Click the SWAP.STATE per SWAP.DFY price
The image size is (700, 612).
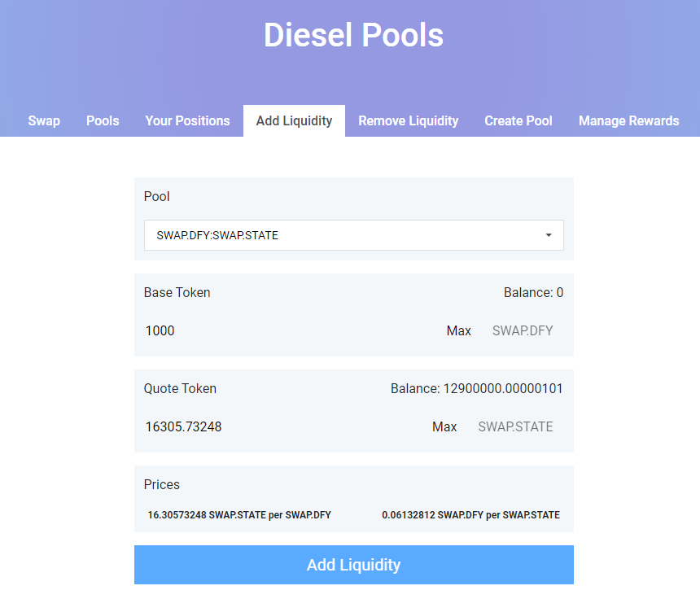(239, 514)
